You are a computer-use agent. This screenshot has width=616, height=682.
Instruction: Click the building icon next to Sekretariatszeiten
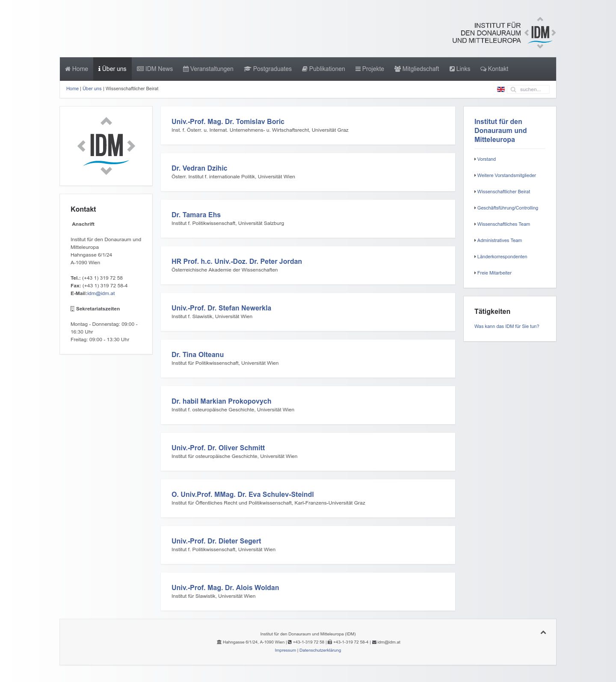click(x=72, y=309)
